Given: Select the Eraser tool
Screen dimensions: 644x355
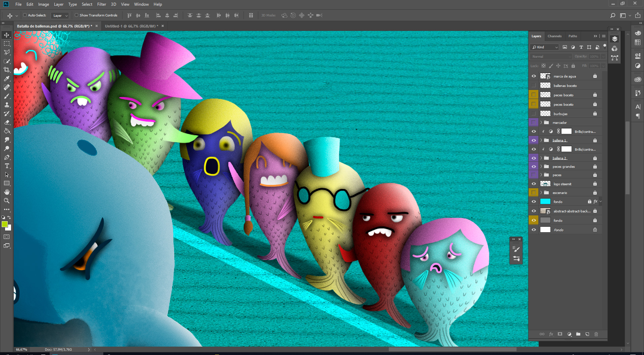Looking at the screenshot, I should pyautogui.click(x=7, y=122).
